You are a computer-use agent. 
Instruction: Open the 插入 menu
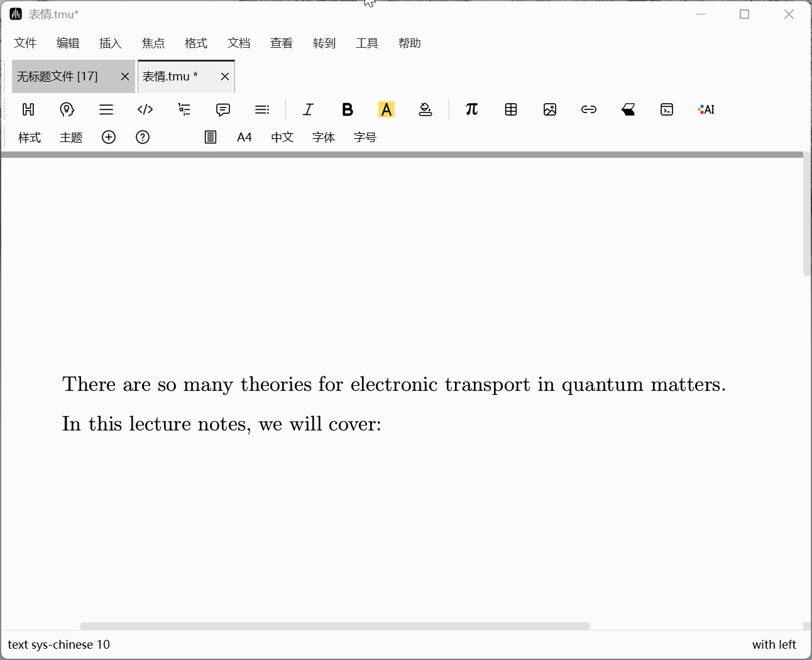coord(110,43)
